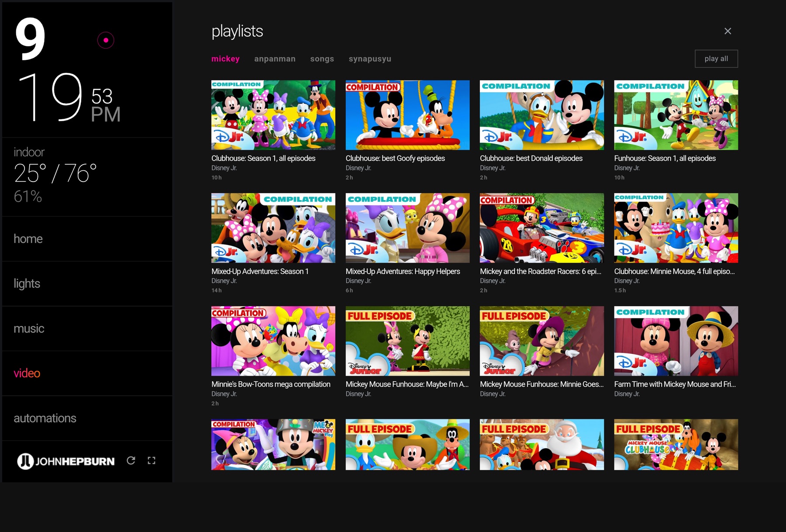Viewport: 786px width, 532px height.
Task: Click the pink circle status indicator
Action: (x=106, y=40)
